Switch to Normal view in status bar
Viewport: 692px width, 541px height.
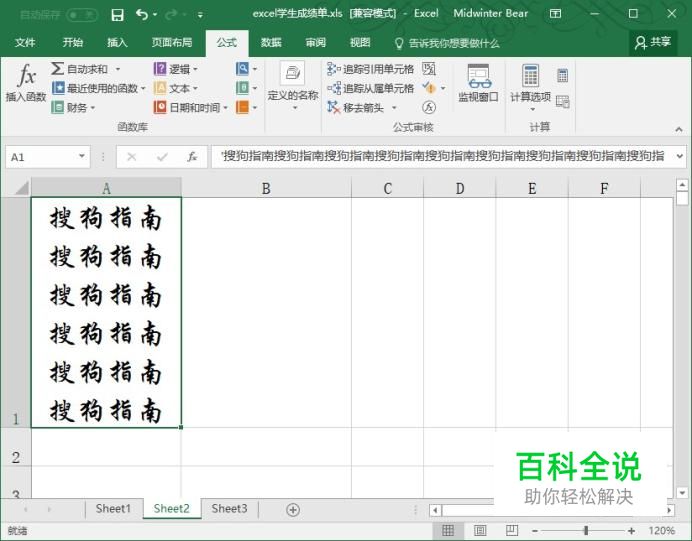[x=448, y=530]
